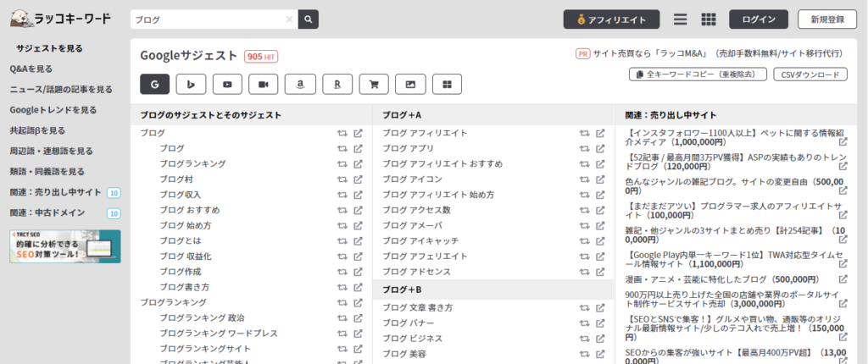Re-search icon for ブログ アイコン row
Image resolution: width=868 pixels, height=364 pixels.
(585, 179)
